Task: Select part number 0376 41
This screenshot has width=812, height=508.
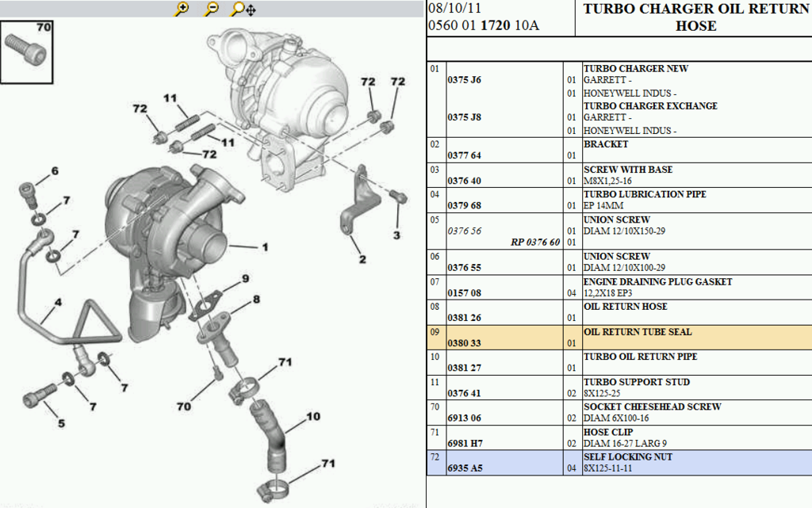Action: tap(465, 393)
